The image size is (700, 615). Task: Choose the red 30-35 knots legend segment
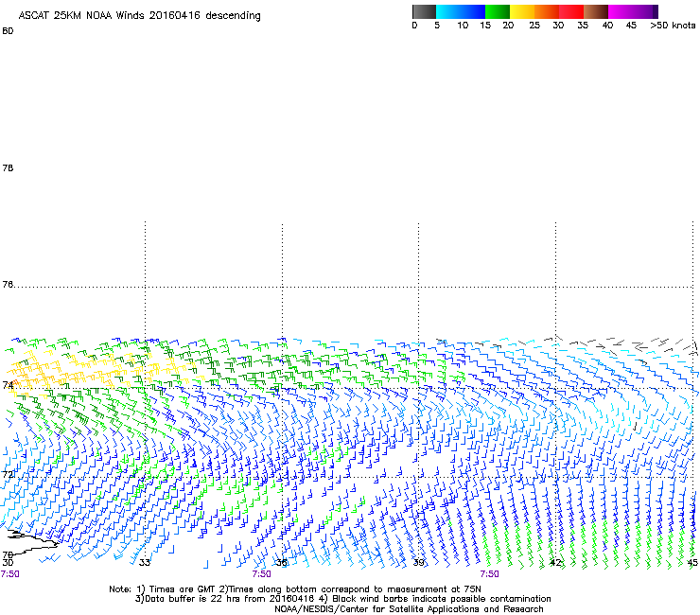(x=571, y=11)
